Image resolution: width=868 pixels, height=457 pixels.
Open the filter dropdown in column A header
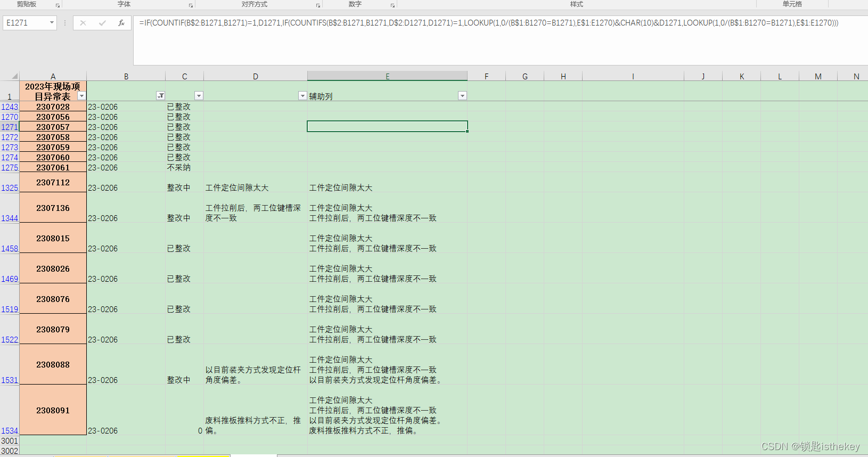point(81,96)
